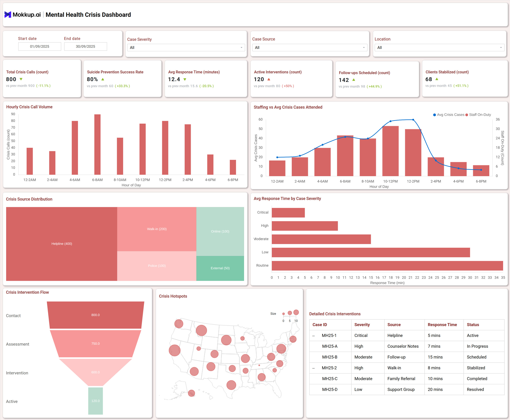Screen dimensions: 510x420
Task: Toggle Avg Crisis Cases legend item
Action: click(448, 115)
